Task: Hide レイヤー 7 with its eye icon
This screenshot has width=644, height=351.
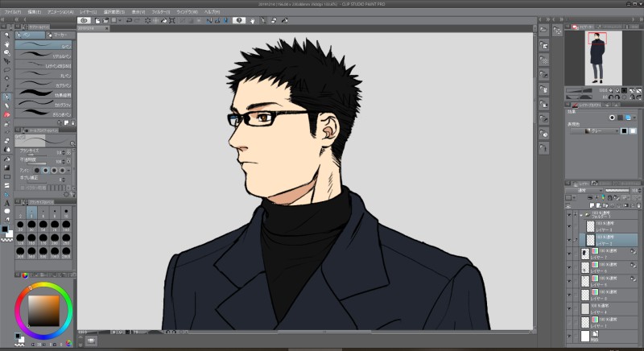Action: (x=569, y=254)
